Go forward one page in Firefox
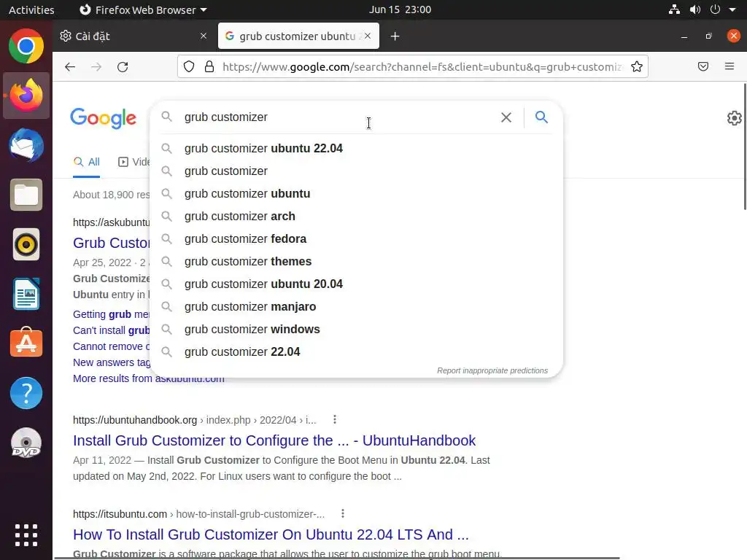747x560 pixels. click(96, 66)
